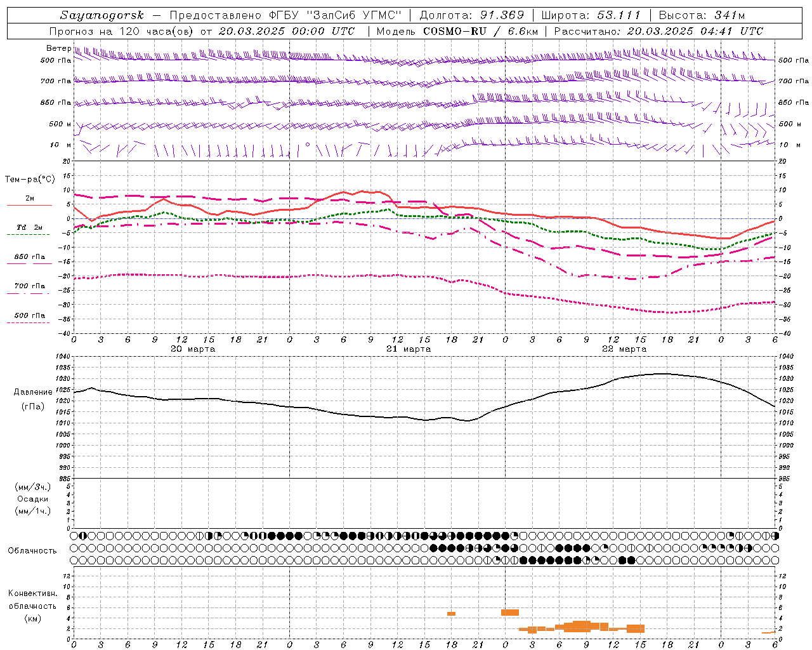Click the '(гПа)' unit under Давление
The height and width of the screenshot is (650, 812).
33,406
